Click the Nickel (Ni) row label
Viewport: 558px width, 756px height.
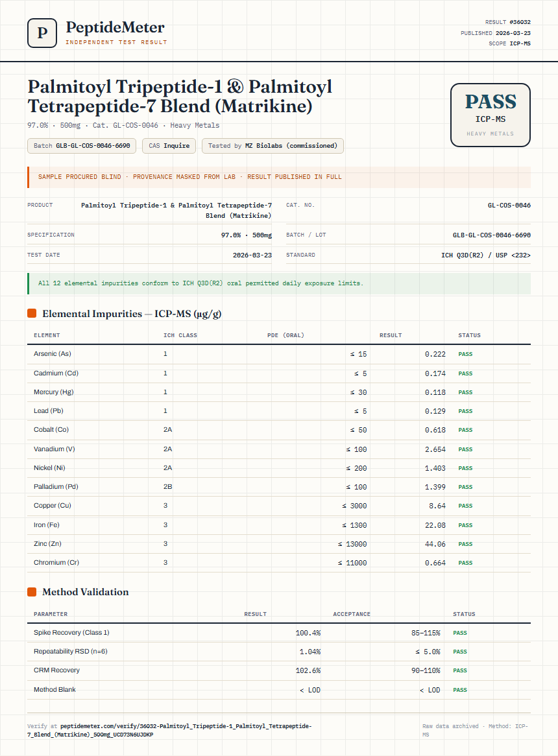tap(50, 467)
